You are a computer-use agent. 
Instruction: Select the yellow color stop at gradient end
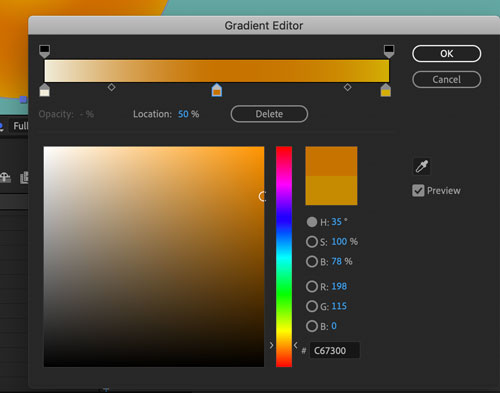pos(386,90)
